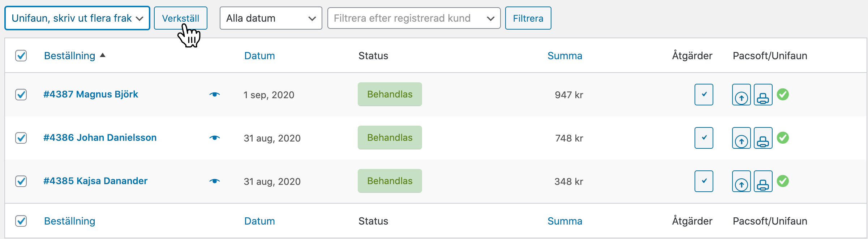Click the Unifaun upload icon for order #4387
Viewport: 868px width, 239px height.
pos(741,95)
